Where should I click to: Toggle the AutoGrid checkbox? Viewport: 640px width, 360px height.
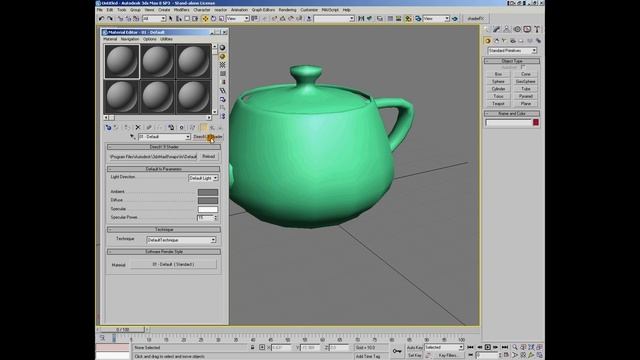(523, 67)
